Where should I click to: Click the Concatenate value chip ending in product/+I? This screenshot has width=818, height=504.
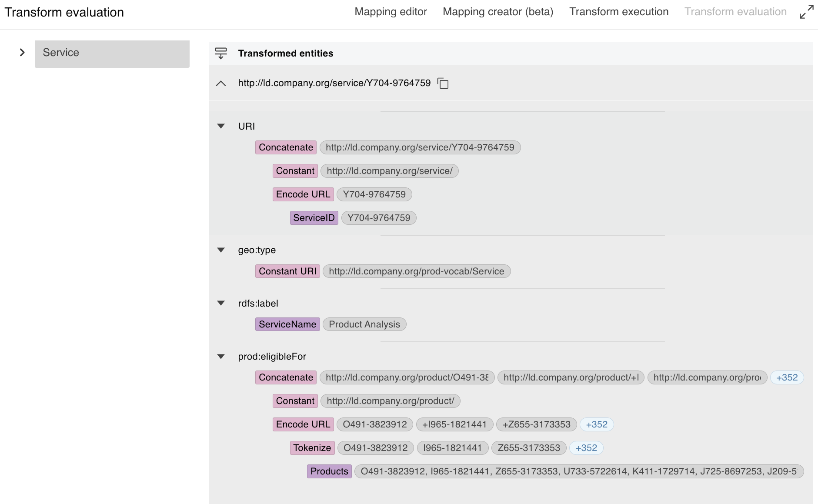coord(571,377)
